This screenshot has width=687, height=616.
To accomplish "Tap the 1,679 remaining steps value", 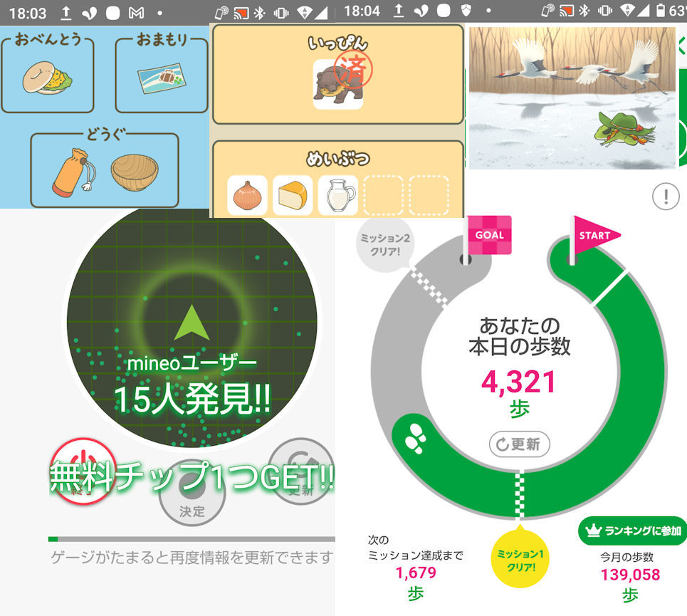I will 416,573.
